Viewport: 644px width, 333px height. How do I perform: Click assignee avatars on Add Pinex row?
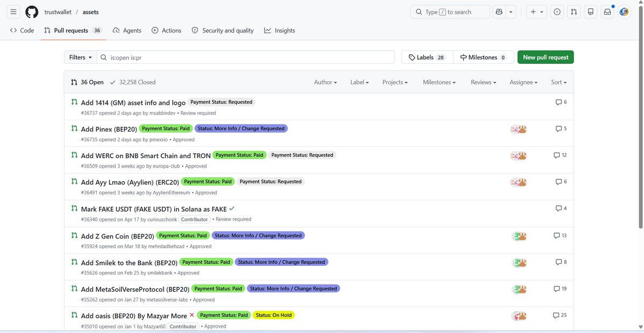pos(518,129)
